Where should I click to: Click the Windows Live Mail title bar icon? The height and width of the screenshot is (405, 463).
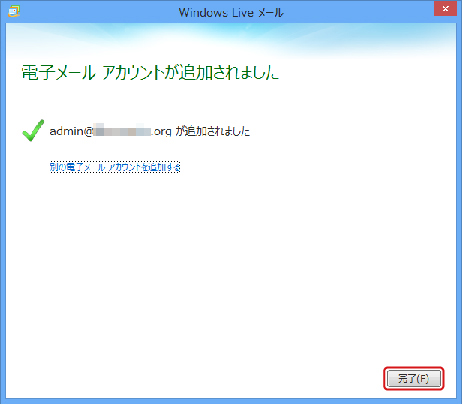tap(14, 11)
